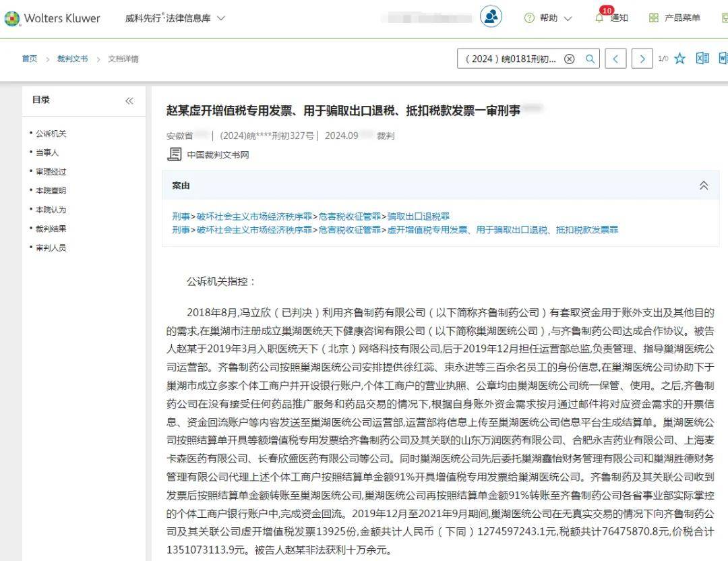Screen dimensions: 728x561
Task: Jump to 公诉机关 in table of contents
Action: tap(51, 134)
